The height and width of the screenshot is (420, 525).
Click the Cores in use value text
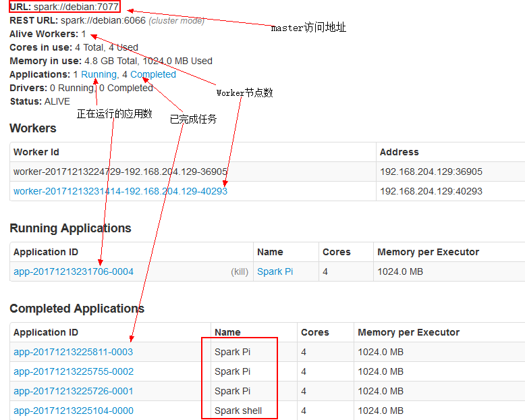[x=107, y=47]
